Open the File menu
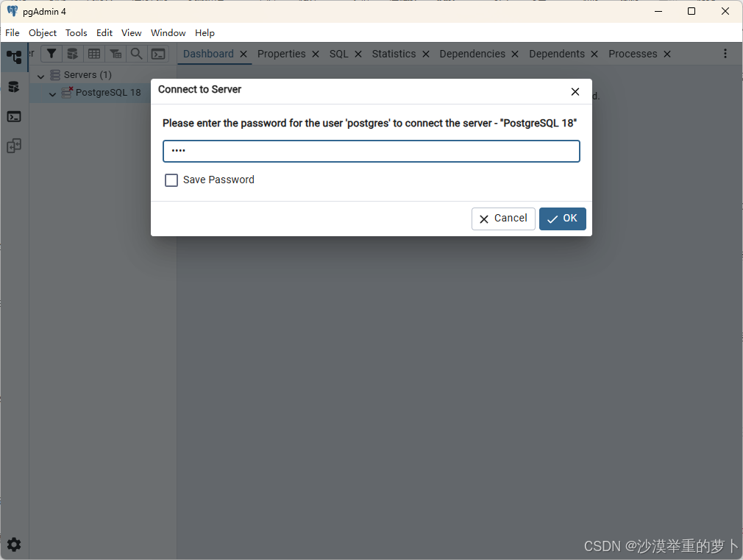The image size is (743, 560). [x=13, y=32]
